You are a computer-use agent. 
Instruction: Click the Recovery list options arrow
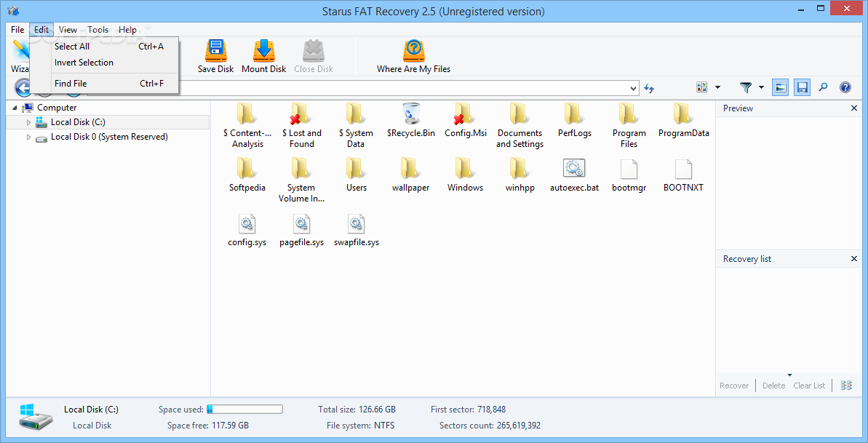point(790,375)
